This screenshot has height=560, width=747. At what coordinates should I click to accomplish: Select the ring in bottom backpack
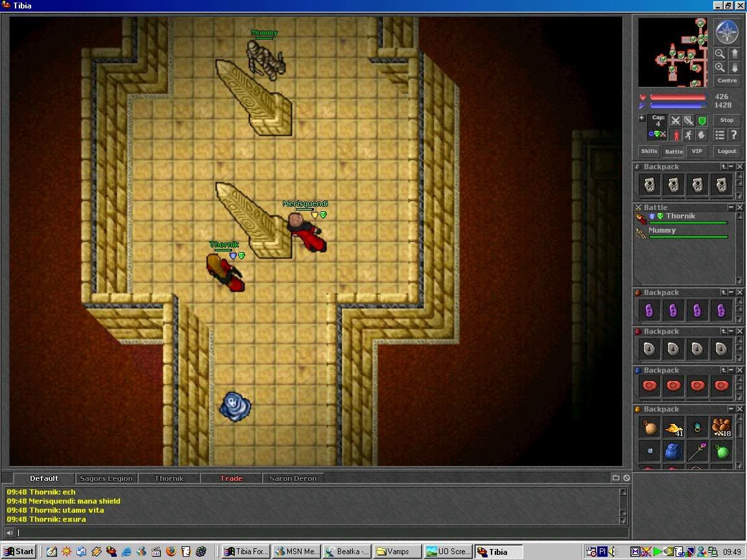pyautogui.click(x=698, y=428)
